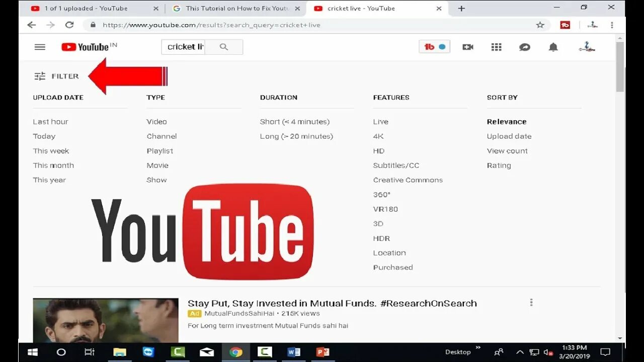The height and width of the screenshot is (362, 644).
Task: Choose Long (> 20 minutes) duration
Action: (296, 136)
